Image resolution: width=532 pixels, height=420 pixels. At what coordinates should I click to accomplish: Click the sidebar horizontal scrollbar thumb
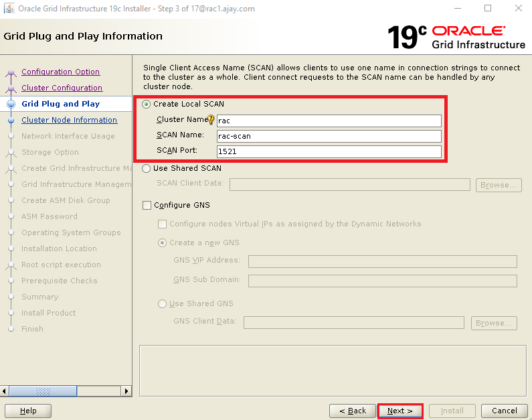[x=43, y=391]
